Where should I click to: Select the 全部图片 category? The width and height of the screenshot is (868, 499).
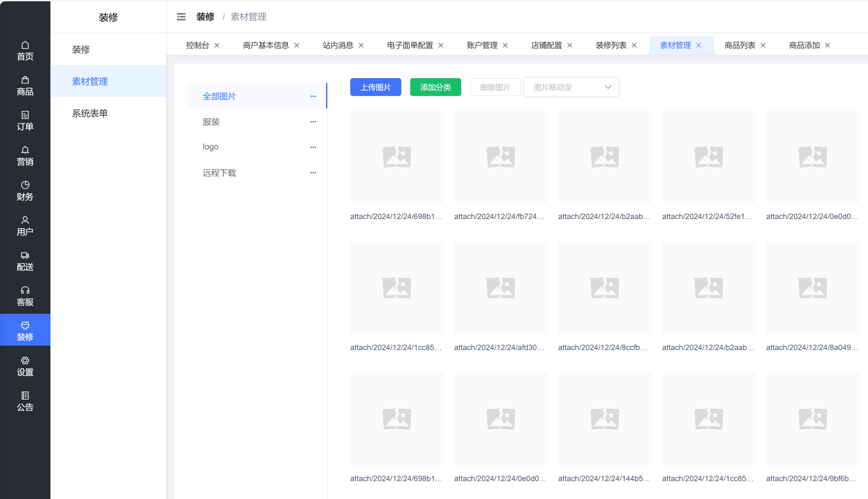[257, 96]
